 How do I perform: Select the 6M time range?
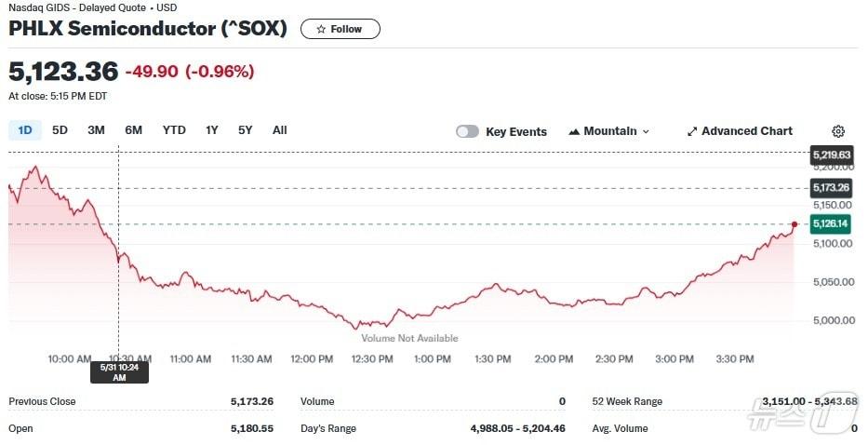point(133,130)
